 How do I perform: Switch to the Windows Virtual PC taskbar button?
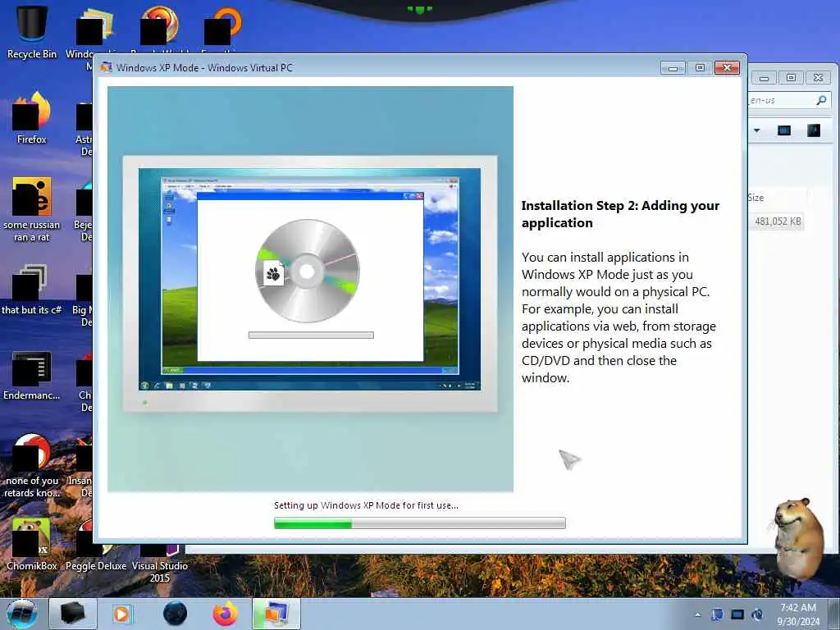click(x=276, y=614)
